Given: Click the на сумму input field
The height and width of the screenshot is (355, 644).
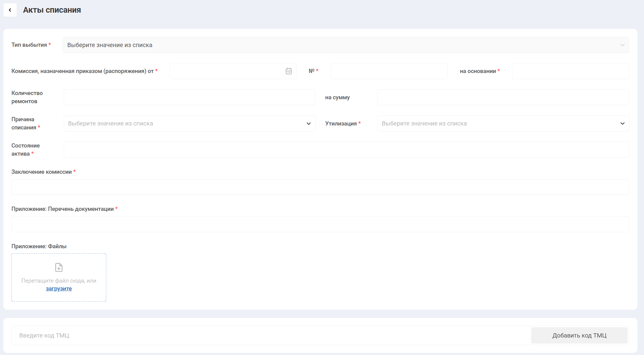Looking at the screenshot, I should [x=503, y=97].
